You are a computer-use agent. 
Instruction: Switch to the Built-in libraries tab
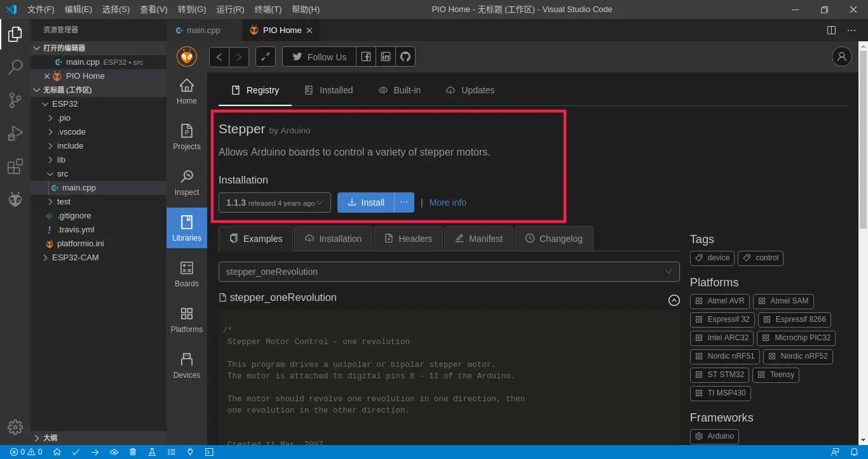point(400,90)
